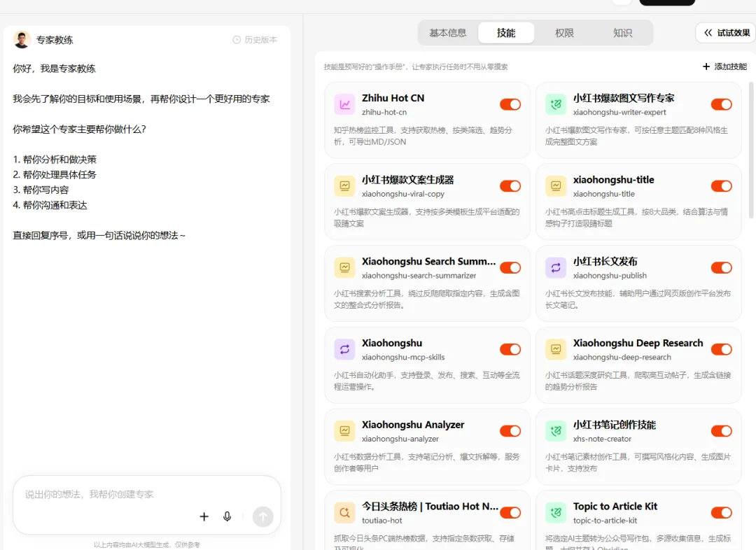This screenshot has width=756, height=550.
Task: Click the skills list vertical scrollbar
Action: click(x=751, y=150)
